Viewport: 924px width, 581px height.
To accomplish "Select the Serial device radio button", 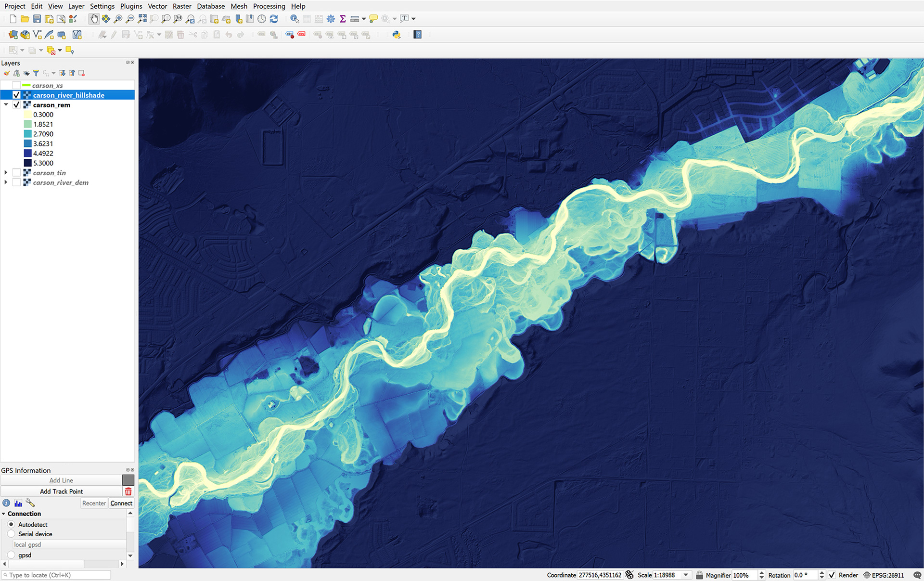I will tap(11, 534).
